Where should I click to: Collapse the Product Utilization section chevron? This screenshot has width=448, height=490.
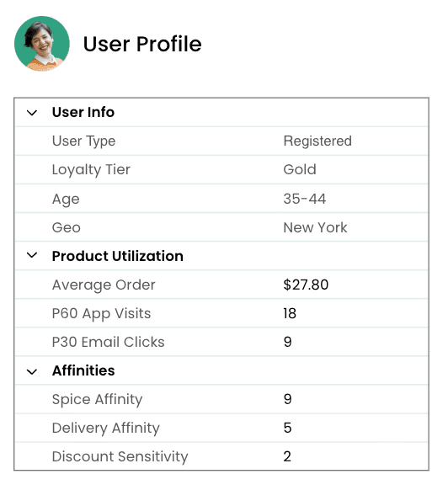[32, 255]
